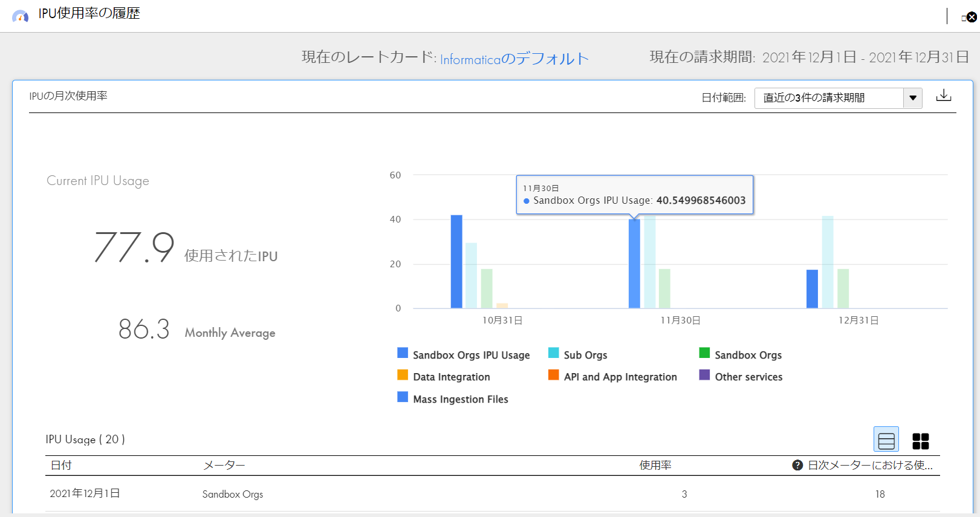Toggle Sandbox Orgs IPU Usage legend swatch

pyautogui.click(x=403, y=353)
